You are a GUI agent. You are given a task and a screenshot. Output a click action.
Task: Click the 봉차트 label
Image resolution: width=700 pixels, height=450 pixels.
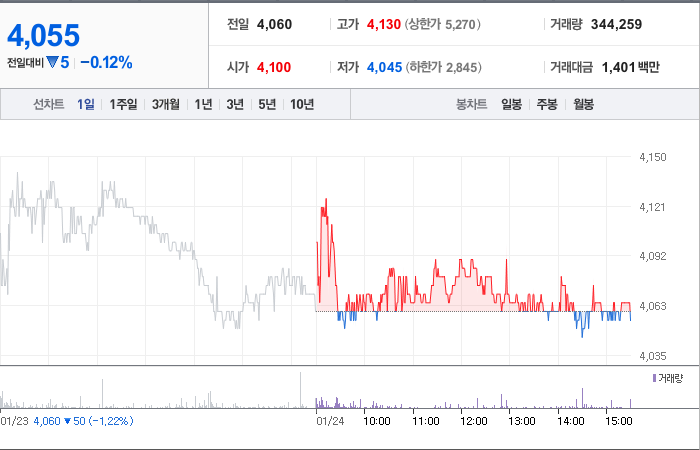tap(471, 104)
